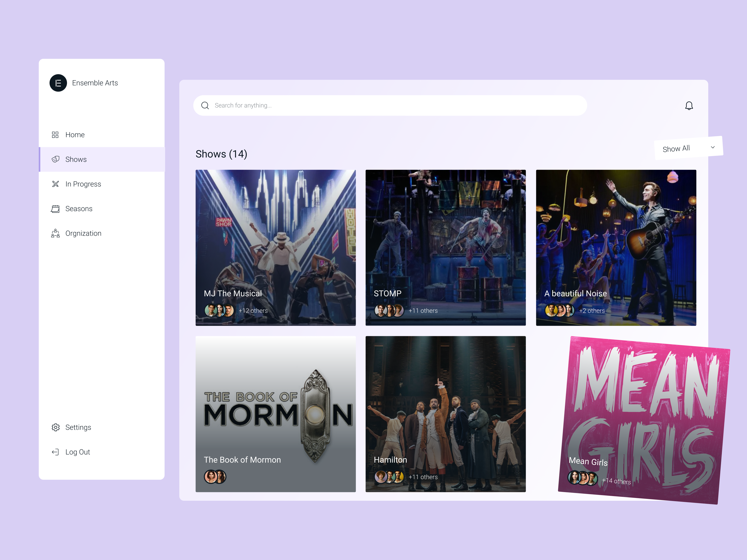
Task: Click the search magnifier icon
Action: point(205,106)
